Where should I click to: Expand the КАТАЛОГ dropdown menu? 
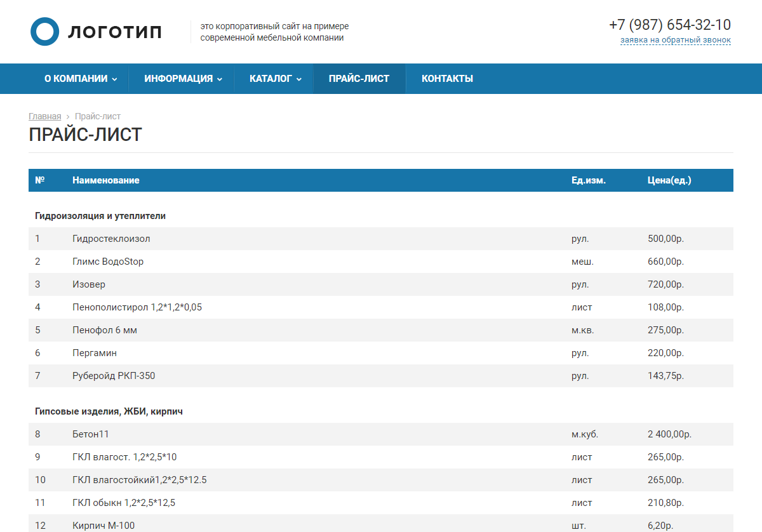coord(275,79)
